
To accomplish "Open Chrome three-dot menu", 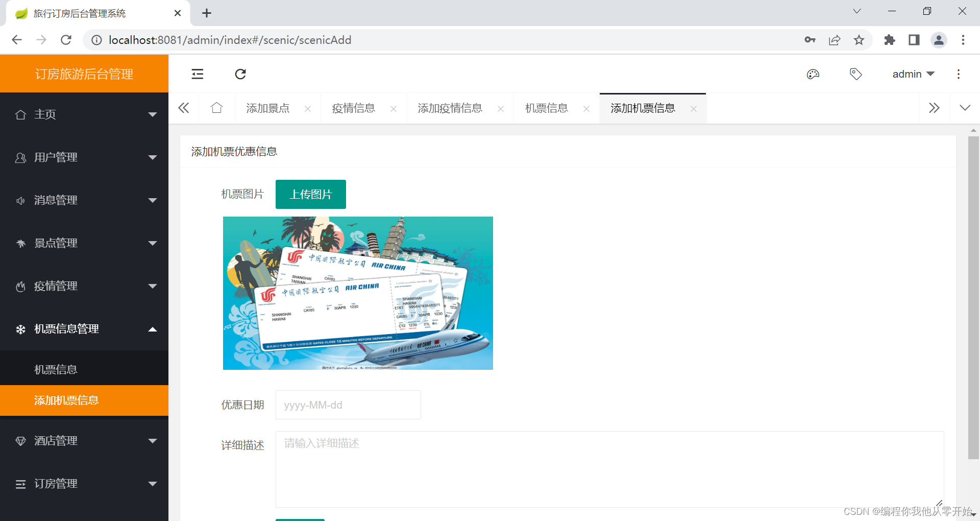I will [x=963, y=40].
